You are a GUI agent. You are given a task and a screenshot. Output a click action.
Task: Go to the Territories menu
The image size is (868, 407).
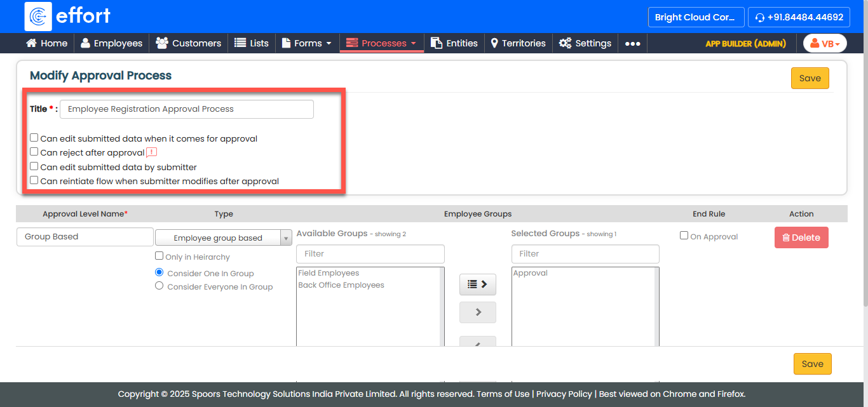(x=518, y=43)
